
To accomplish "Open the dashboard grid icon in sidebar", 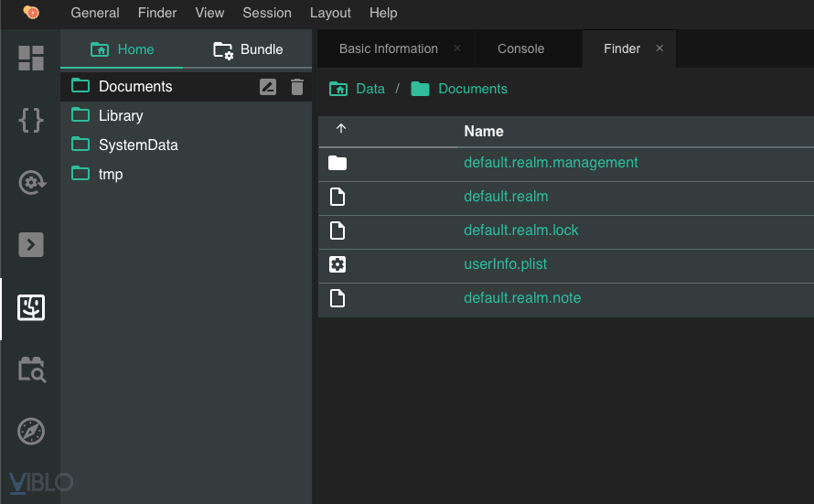I will (x=31, y=58).
